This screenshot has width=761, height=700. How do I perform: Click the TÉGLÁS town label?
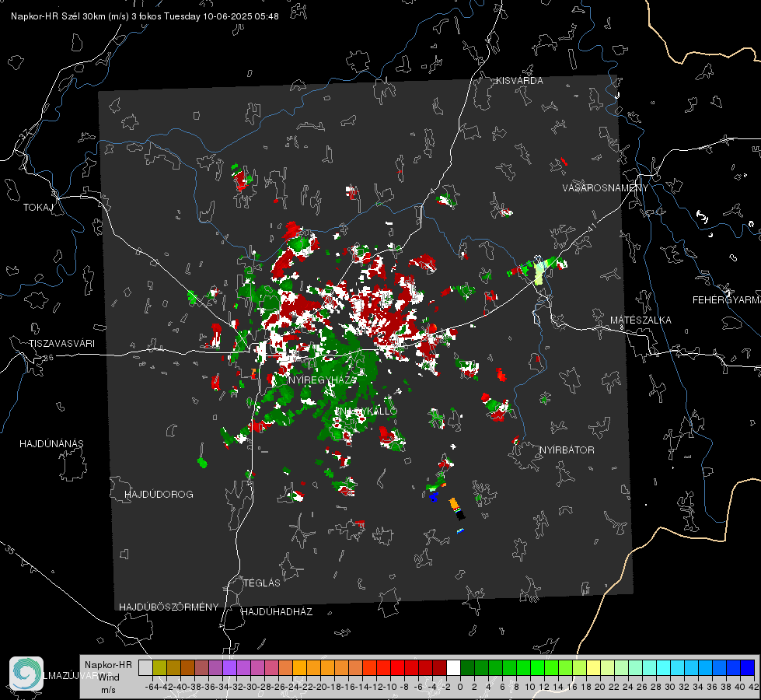tap(262, 583)
